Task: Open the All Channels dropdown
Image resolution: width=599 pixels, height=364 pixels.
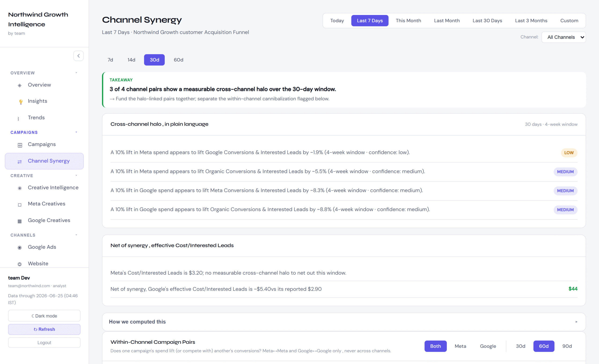Action: [563, 37]
